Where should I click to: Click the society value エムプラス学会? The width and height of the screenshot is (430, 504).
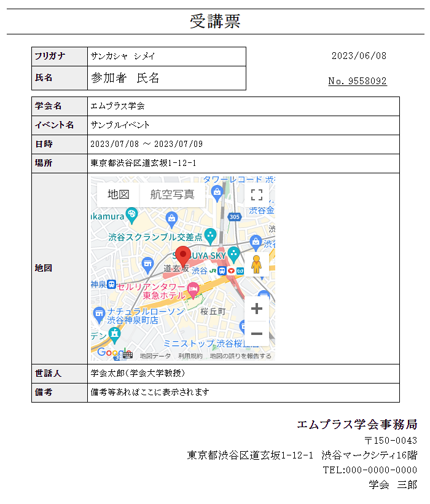tap(117, 106)
